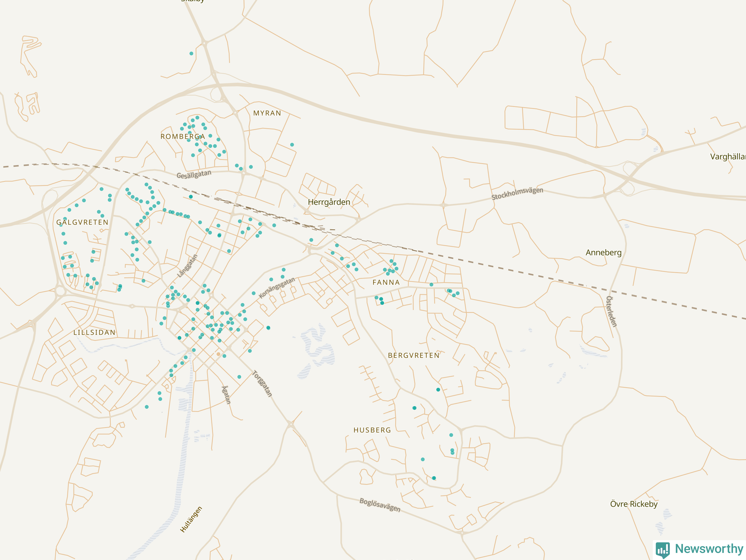Viewport: 746px width, 560px height.
Task: Click the BERGVRETEN neighborhood label
Action: pos(414,355)
